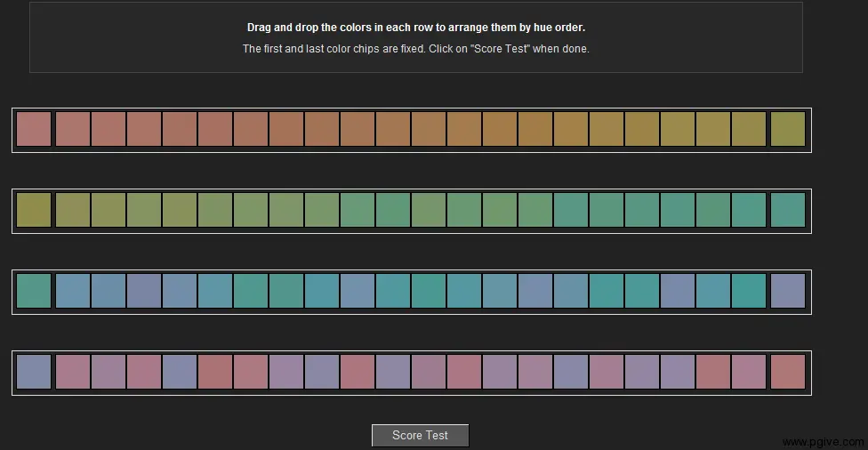The height and width of the screenshot is (450, 868).
Task: Pick the second chip in the third row
Action: pyautogui.click(x=73, y=291)
